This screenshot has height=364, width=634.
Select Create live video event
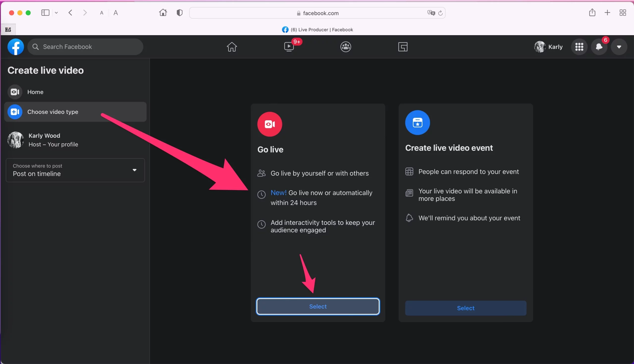[466, 308]
